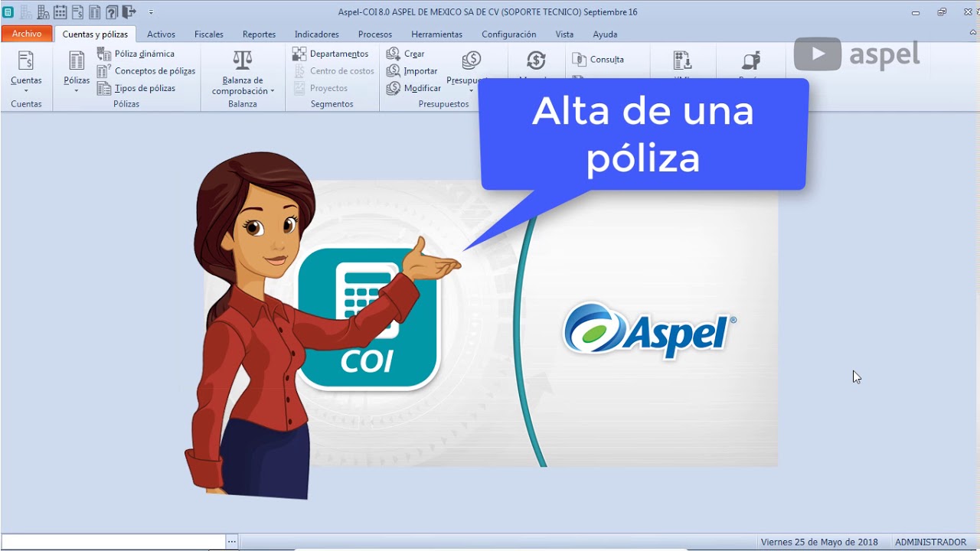This screenshot has width=980, height=551.
Task: Click the pólizas sheet icon in quick access toolbar
Action: pos(95,12)
